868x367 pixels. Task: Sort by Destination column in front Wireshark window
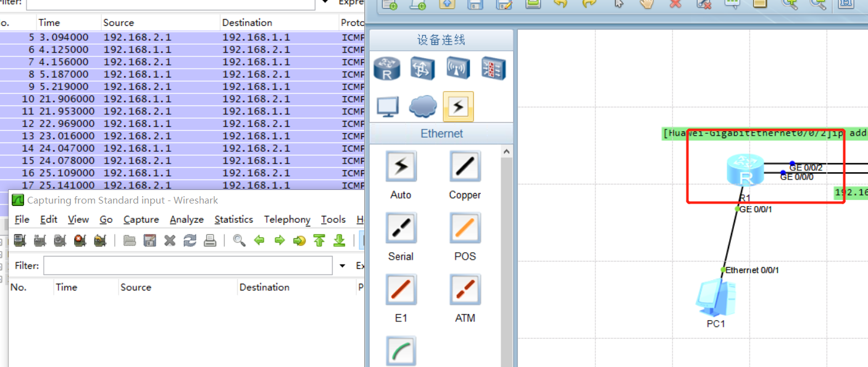point(296,287)
